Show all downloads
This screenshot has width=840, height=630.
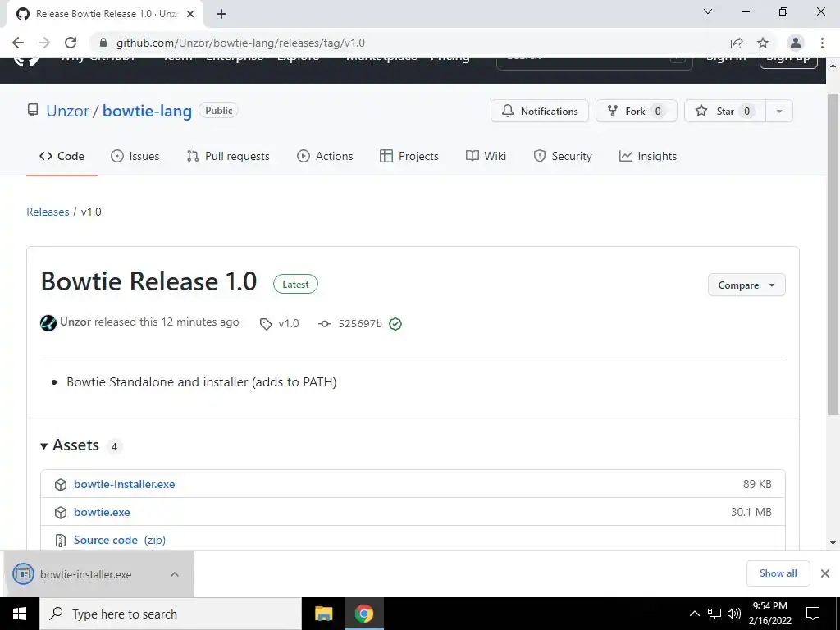778,573
